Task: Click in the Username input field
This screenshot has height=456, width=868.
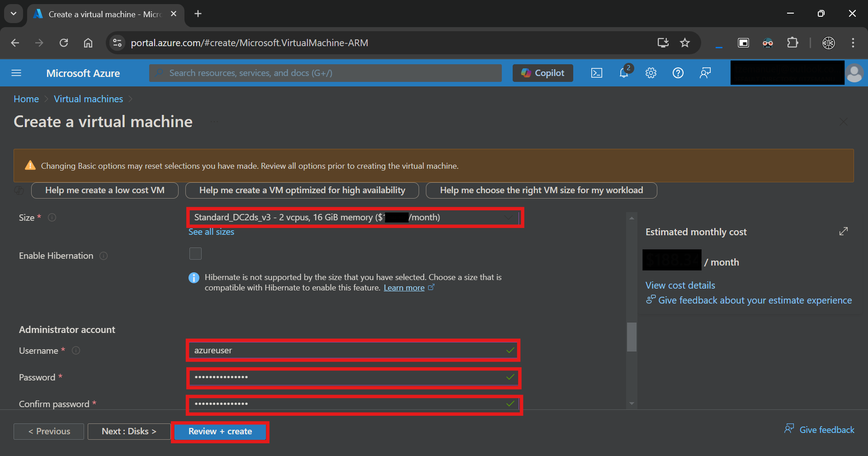Action: [x=353, y=351]
